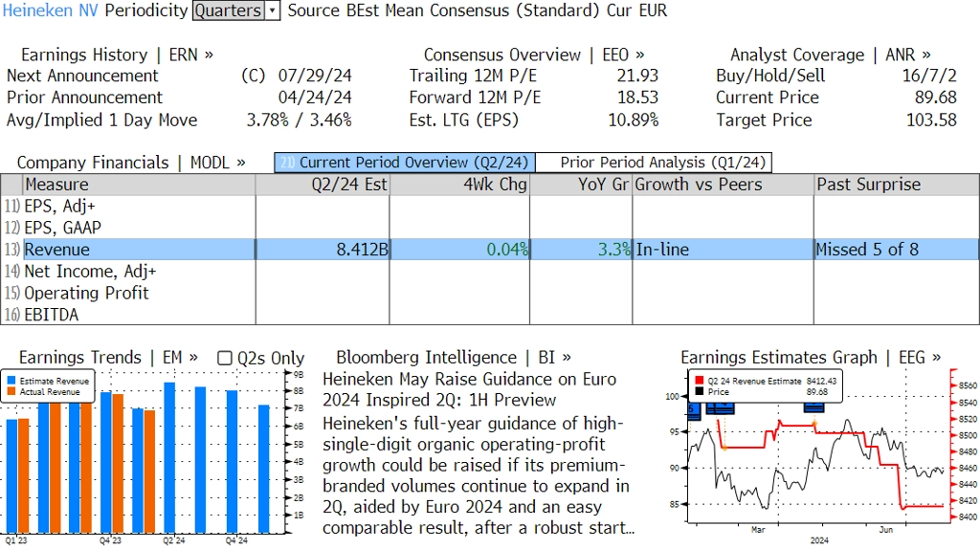Image resolution: width=980 pixels, height=549 pixels.
Task: Switch to Prior Period Analysis (Q1/24) tab
Action: [654, 163]
